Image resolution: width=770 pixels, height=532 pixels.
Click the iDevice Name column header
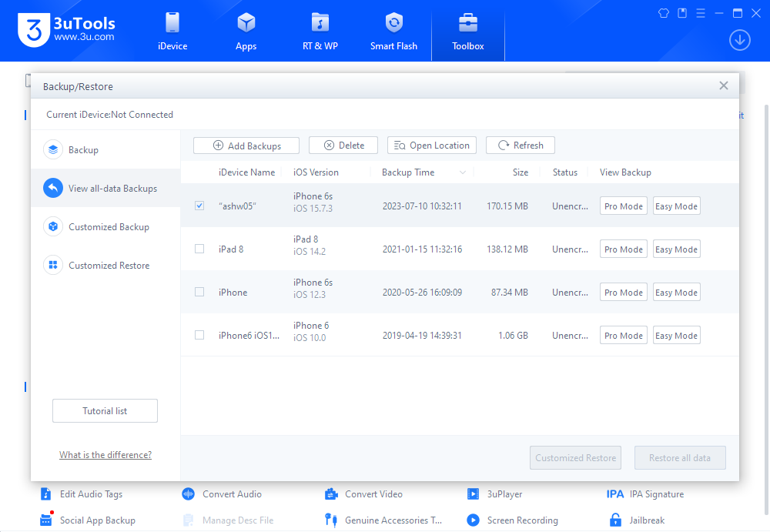point(246,172)
